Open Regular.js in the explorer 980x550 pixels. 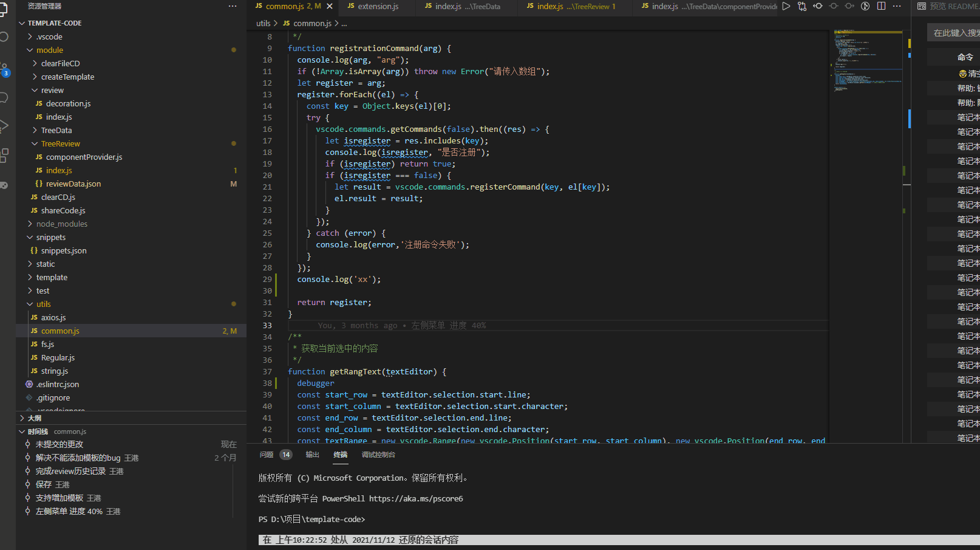pyautogui.click(x=58, y=357)
